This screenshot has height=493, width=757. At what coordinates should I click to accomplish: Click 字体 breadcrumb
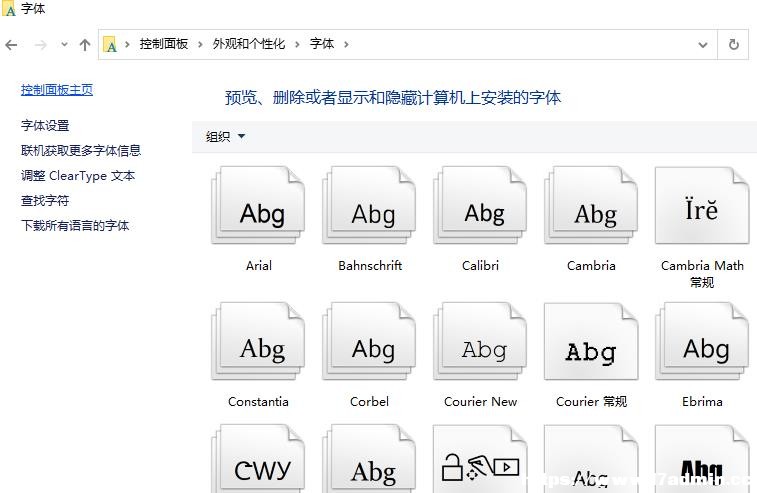click(x=322, y=44)
